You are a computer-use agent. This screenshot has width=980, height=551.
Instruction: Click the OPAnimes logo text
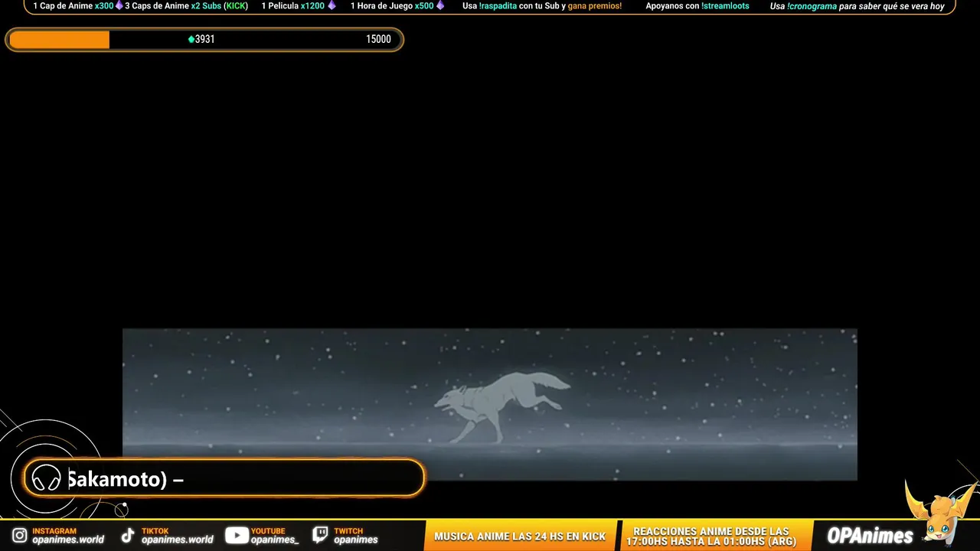tap(871, 536)
